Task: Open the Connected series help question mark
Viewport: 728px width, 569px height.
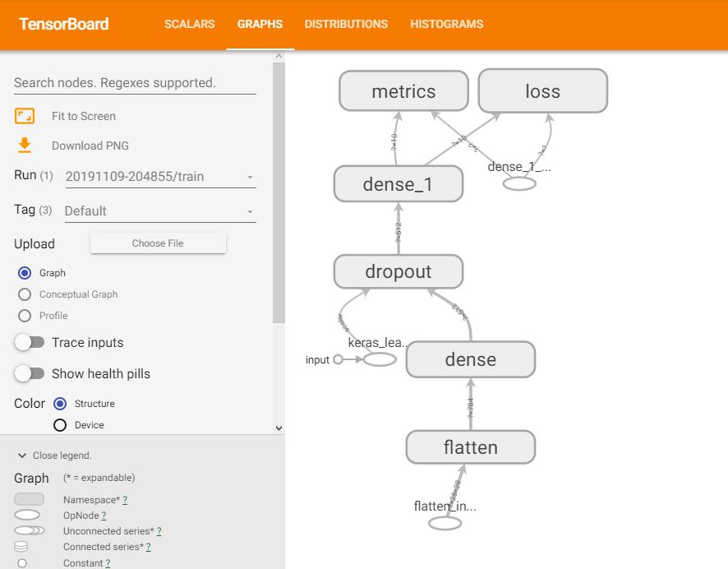Action: pos(148,547)
